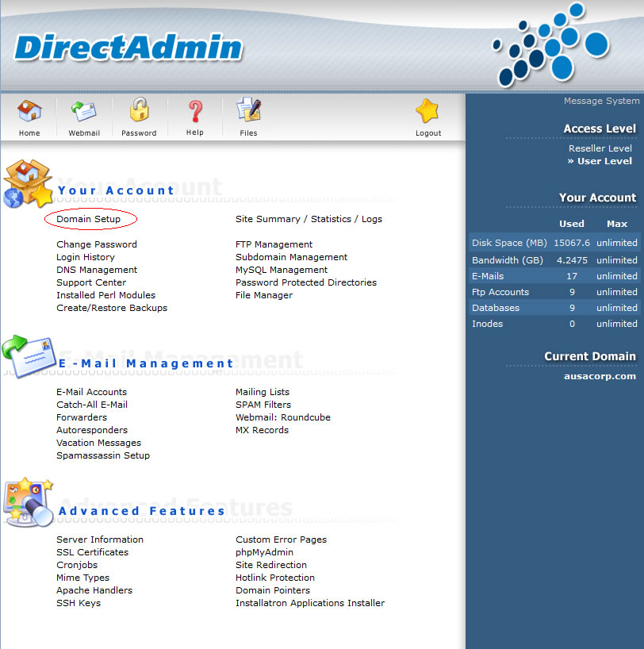Click the Home house icon

(29, 112)
